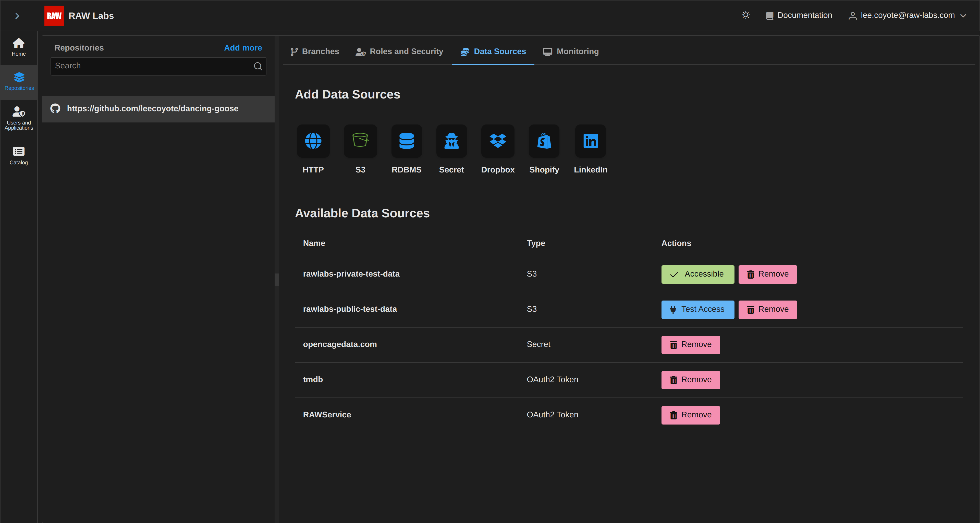Click the Add Data Sources heading

click(x=347, y=94)
